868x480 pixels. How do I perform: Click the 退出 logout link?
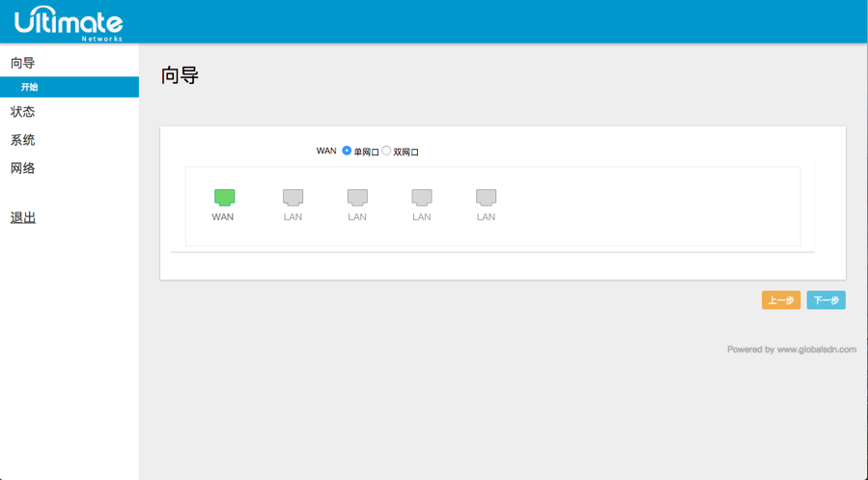point(23,217)
